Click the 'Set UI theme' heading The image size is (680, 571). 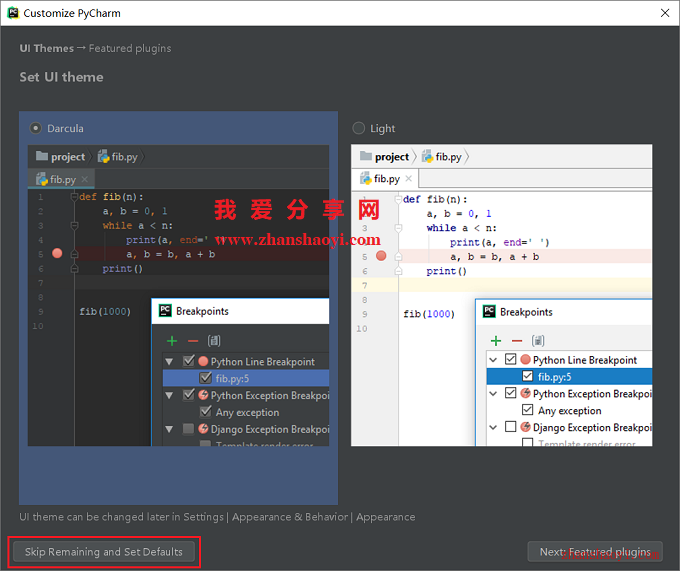pyautogui.click(x=62, y=77)
